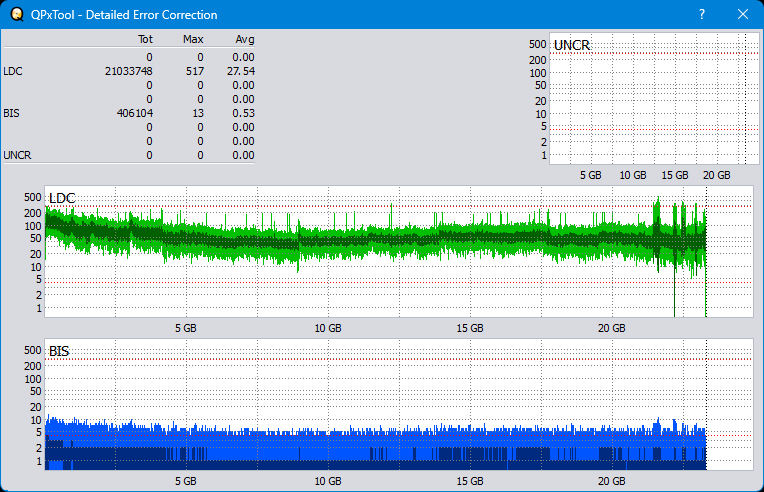This screenshot has width=764, height=492.
Task: Click the UNCR graph title
Action: click(x=572, y=45)
